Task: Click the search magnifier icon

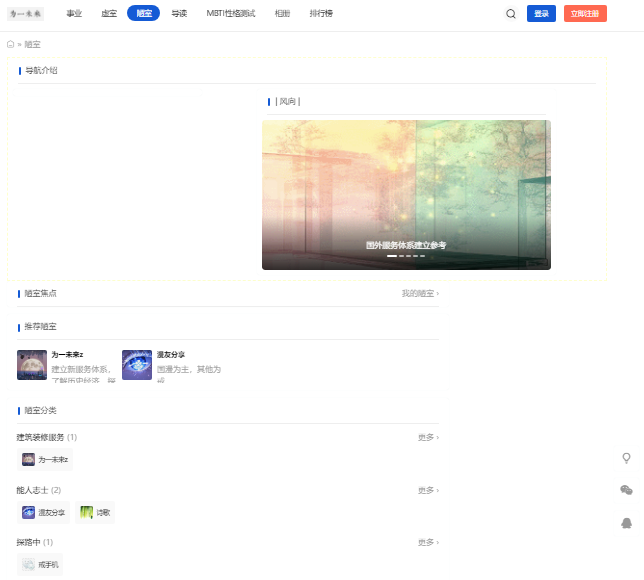Action: 511,14
